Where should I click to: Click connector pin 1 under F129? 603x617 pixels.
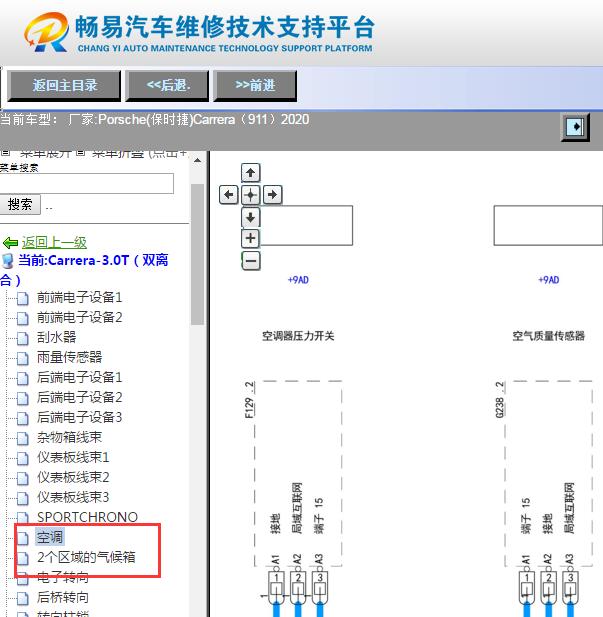tap(276, 587)
